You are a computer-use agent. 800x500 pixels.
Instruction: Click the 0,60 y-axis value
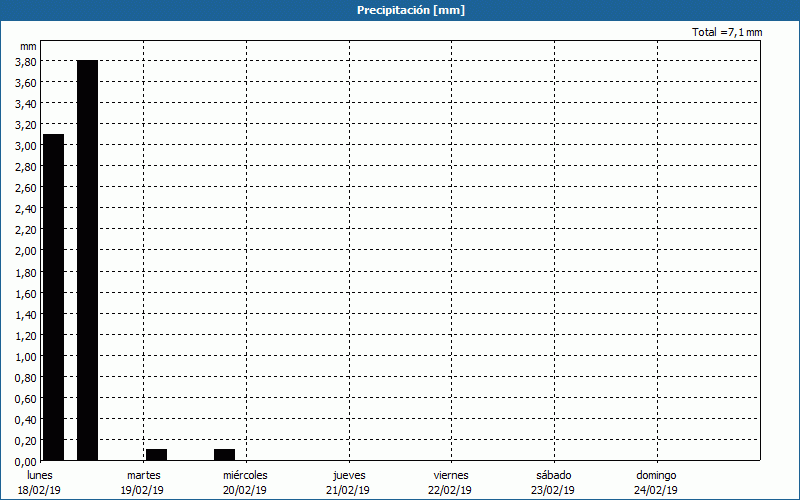(x=26, y=398)
